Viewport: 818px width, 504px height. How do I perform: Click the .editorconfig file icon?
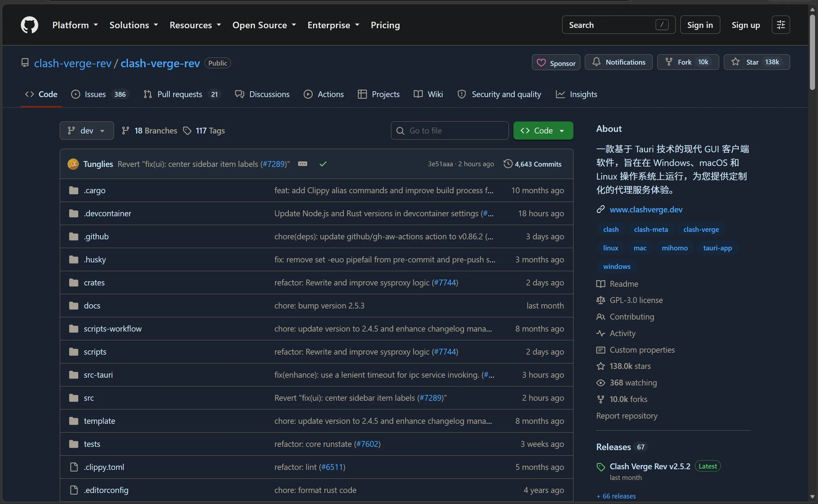(74, 490)
